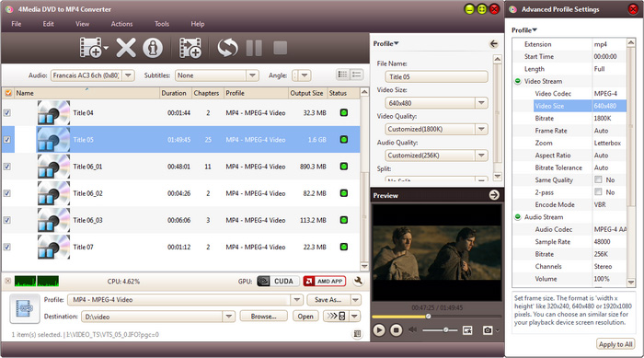Click the Add Profile film-strip toolbar icon

pyautogui.click(x=190, y=48)
